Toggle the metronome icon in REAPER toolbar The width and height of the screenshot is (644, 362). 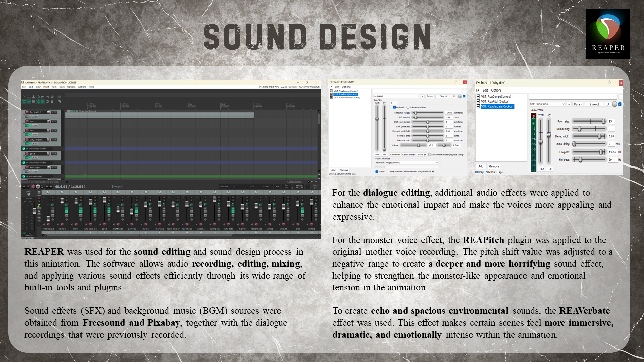tap(52, 97)
